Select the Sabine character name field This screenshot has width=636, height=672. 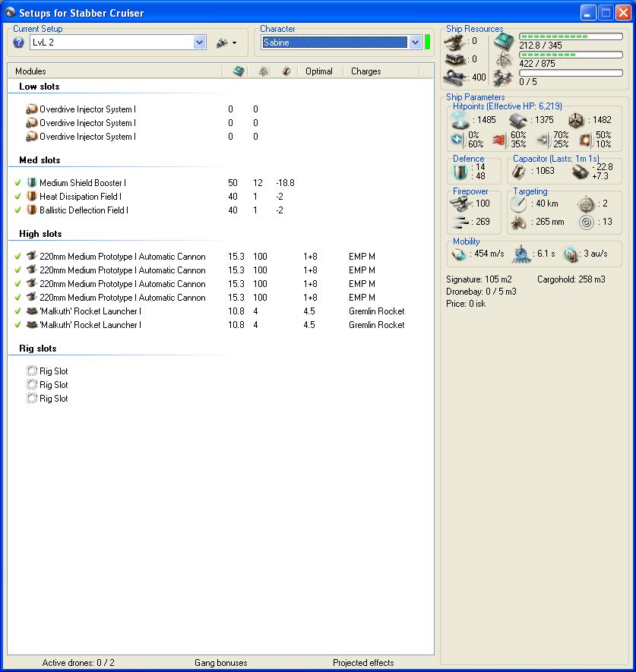335,43
